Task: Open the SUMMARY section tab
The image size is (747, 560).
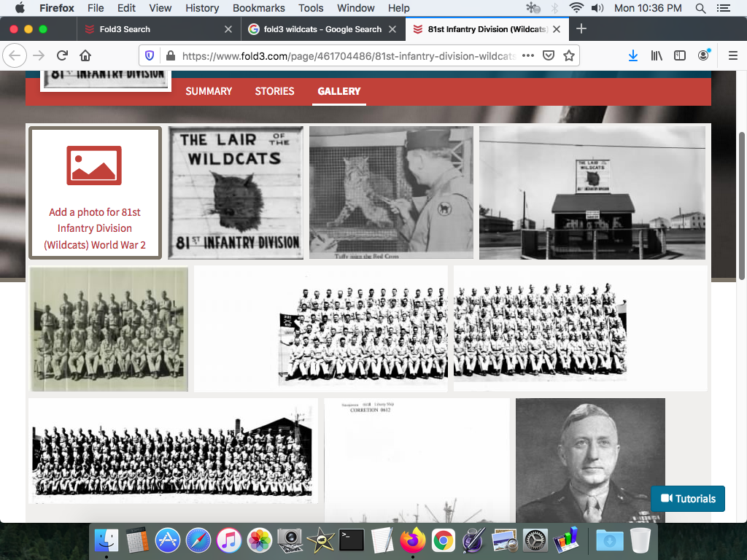Action: point(209,91)
